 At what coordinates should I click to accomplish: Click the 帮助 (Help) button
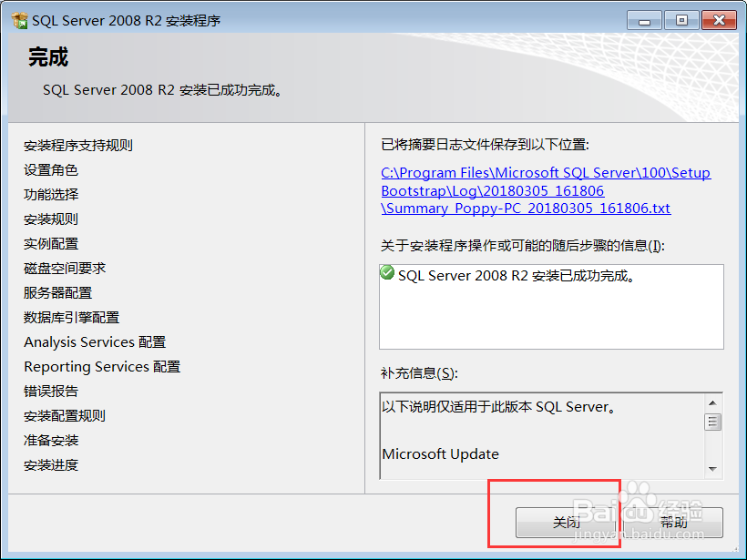(673, 523)
